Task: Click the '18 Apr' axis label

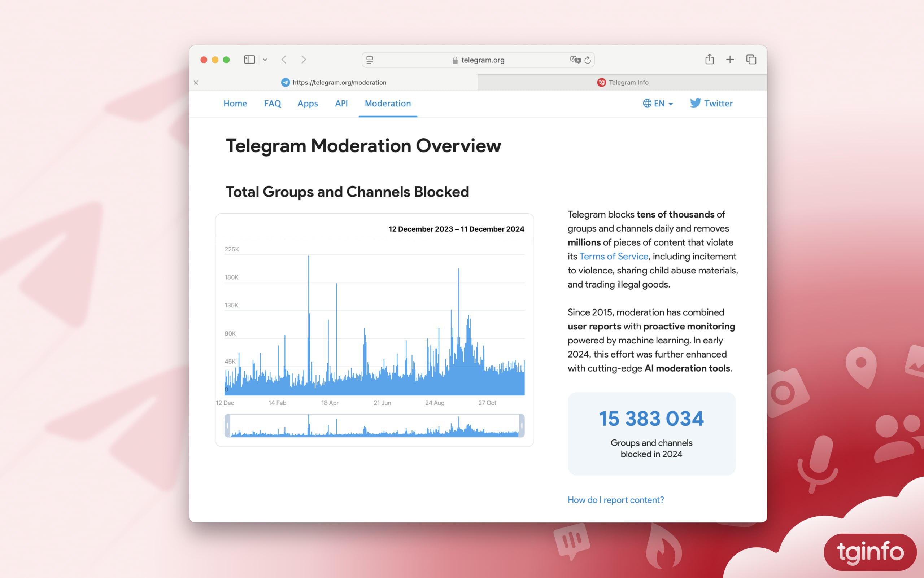Action: click(330, 403)
